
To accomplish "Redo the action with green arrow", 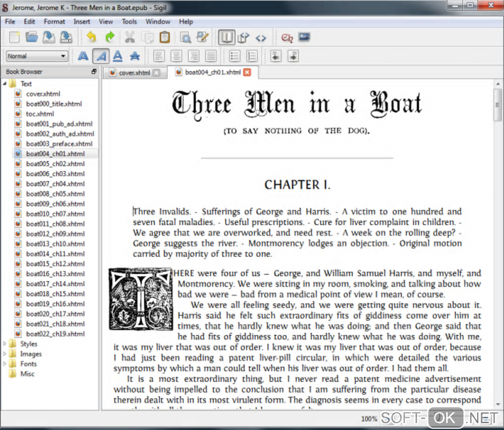I will click(x=110, y=37).
